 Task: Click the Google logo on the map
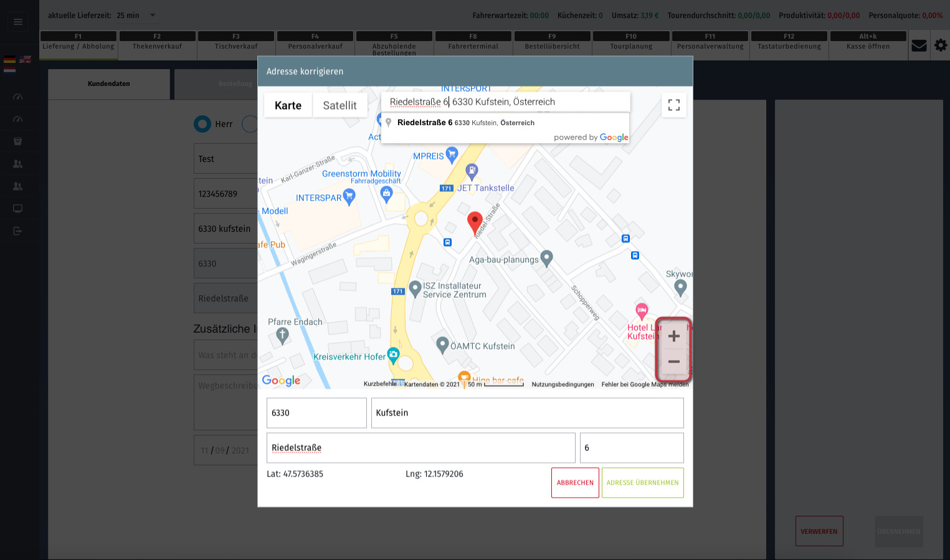tap(281, 380)
